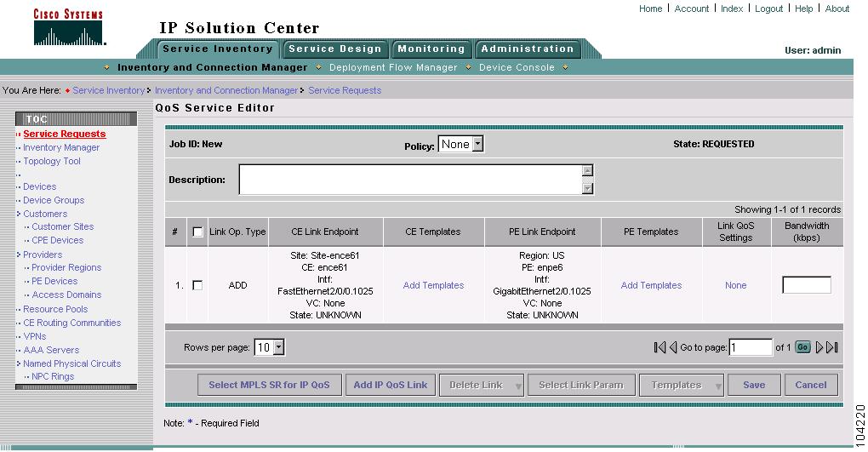
Task: Select AAA Servers in TOC
Action: tap(51, 350)
